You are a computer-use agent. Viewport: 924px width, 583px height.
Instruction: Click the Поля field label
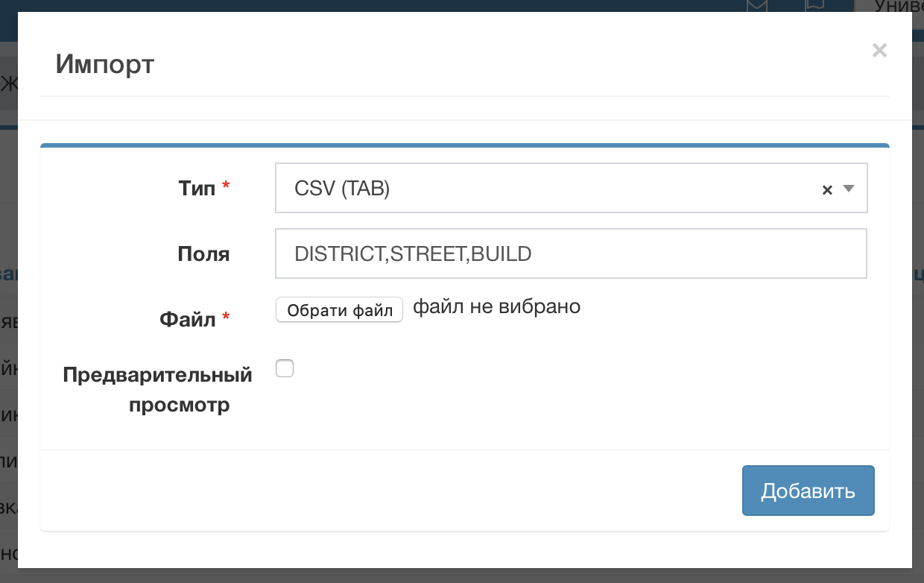point(203,254)
